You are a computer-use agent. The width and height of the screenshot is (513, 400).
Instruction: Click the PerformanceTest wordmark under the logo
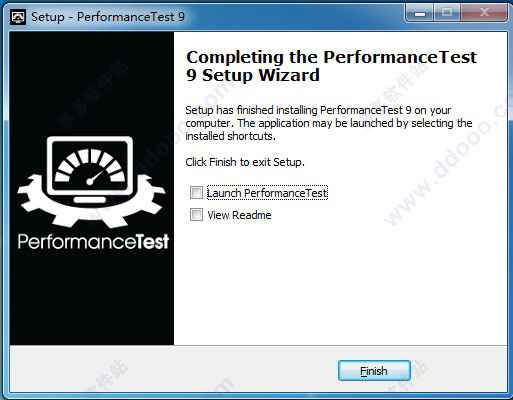pyautogui.click(x=93, y=242)
